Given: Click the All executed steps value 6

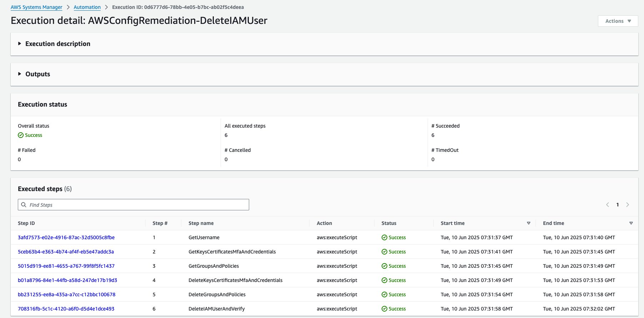Looking at the screenshot, I should 226,135.
